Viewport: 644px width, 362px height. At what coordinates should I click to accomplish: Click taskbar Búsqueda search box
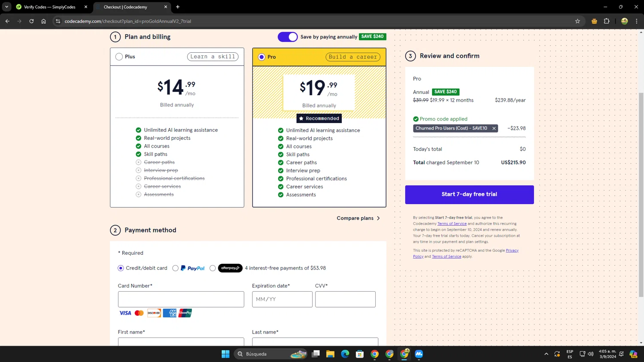[271, 354]
